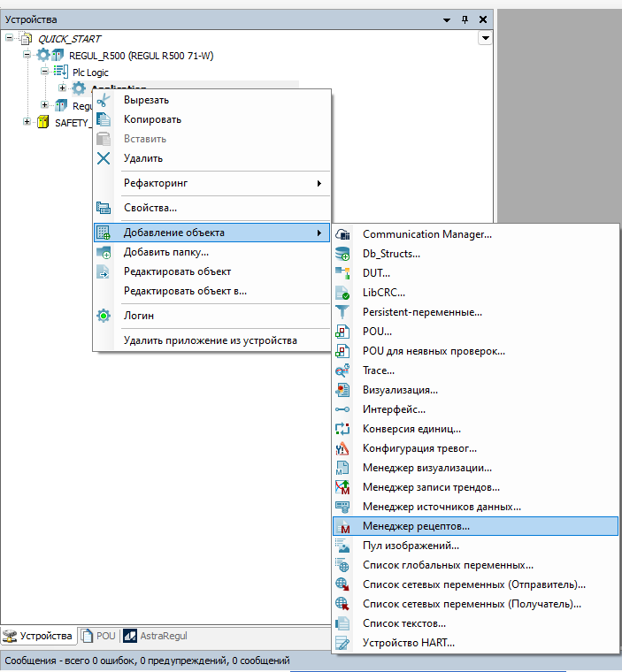The image size is (622, 672).
Task: Click the Устройство HART icon
Action: tap(342, 643)
